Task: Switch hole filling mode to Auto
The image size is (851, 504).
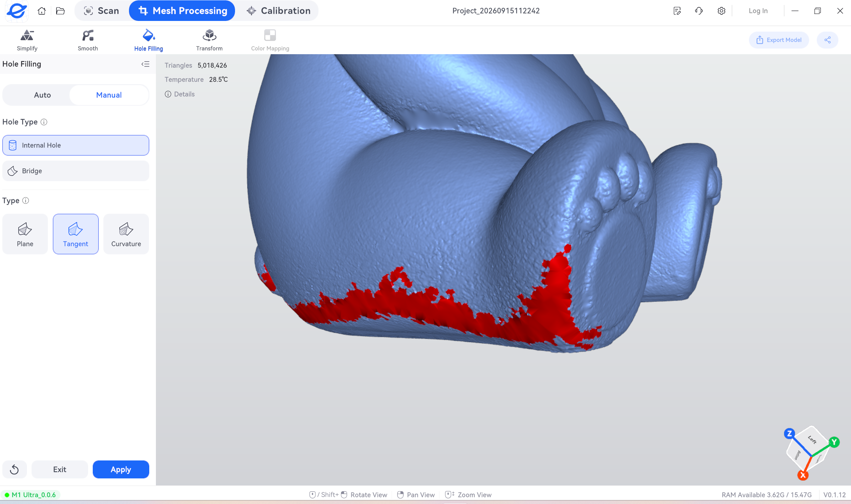Action: click(x=43, y=95)
